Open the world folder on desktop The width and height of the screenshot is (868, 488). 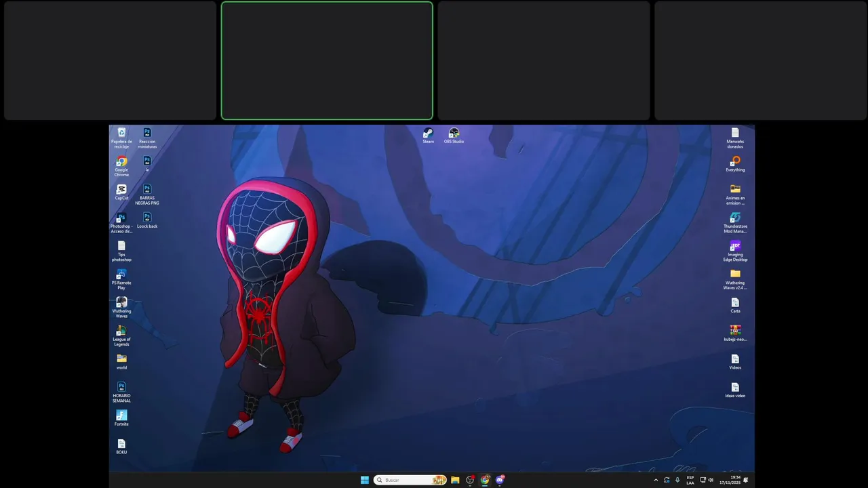pos(121,361)
